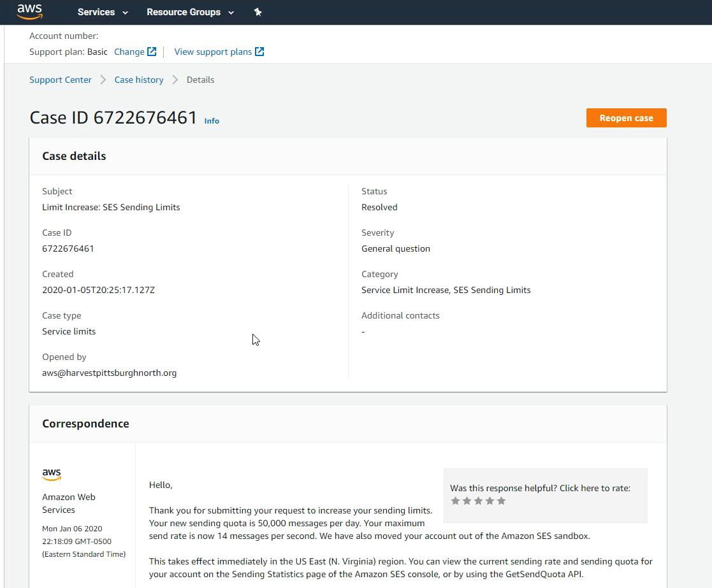The image size is (712, 588).
Task: Click the pin shortcut icon in navbar
Action: coord(258,12)
